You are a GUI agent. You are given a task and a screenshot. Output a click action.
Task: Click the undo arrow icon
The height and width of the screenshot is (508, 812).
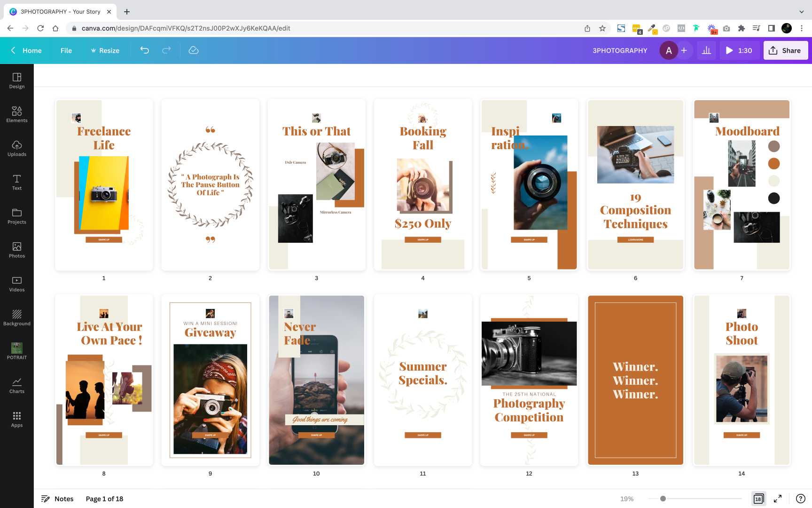click(145, 50)
